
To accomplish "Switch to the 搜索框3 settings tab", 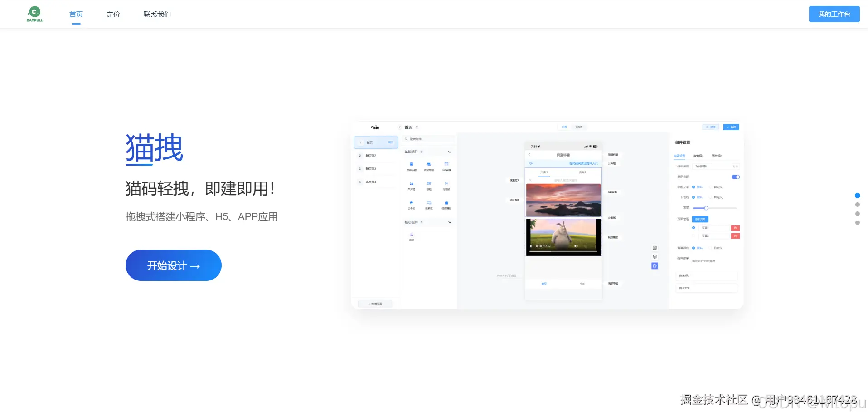I will [698, 156].
